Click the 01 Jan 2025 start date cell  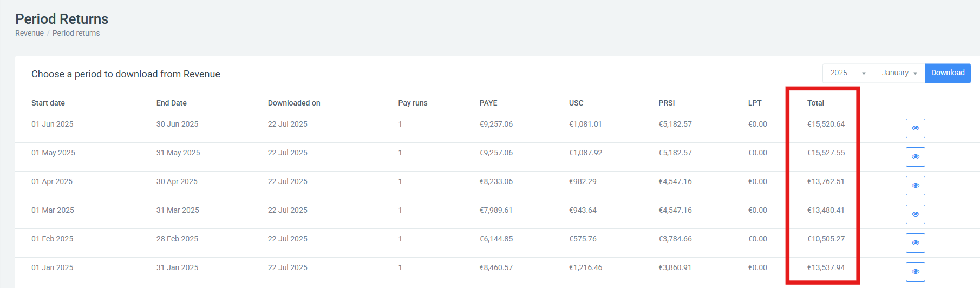[52, 267]
